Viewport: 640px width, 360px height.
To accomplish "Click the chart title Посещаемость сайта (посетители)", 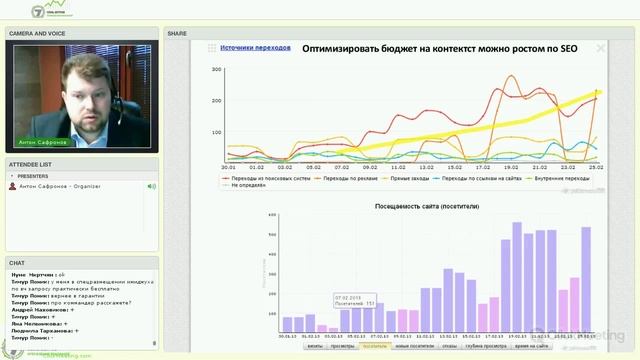I will 427,207.
